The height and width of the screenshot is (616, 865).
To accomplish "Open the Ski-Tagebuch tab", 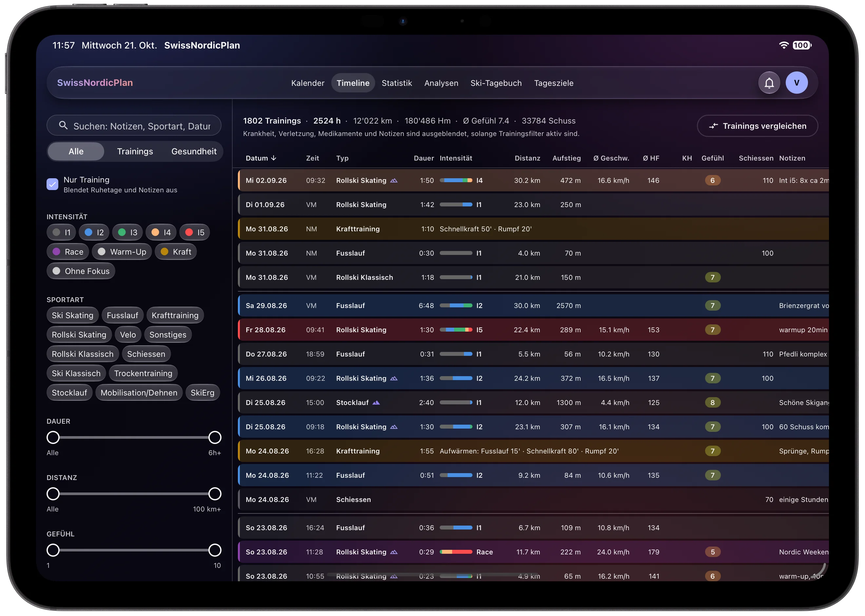I will (x=496, y=83).
